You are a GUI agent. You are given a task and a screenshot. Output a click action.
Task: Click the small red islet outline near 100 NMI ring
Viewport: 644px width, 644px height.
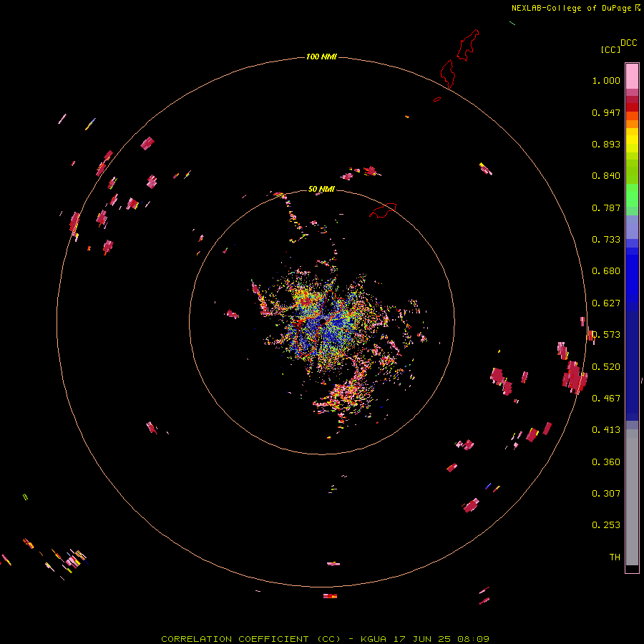tap(437, 99)
